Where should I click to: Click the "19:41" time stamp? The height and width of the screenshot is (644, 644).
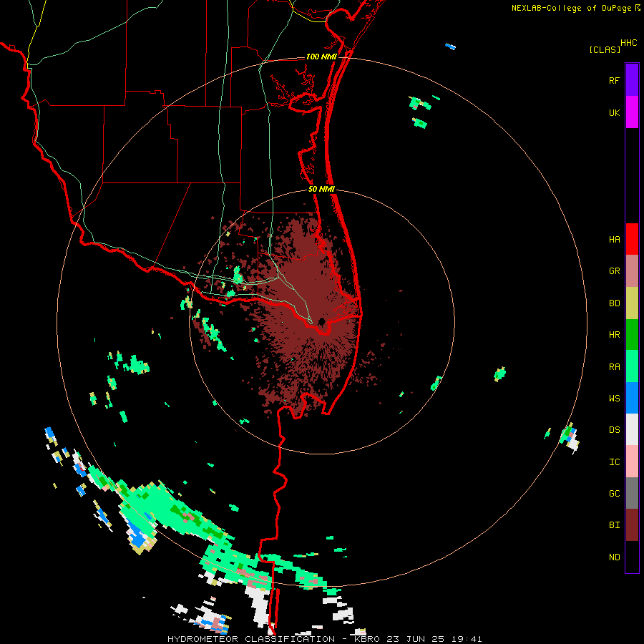click(468, 639)
